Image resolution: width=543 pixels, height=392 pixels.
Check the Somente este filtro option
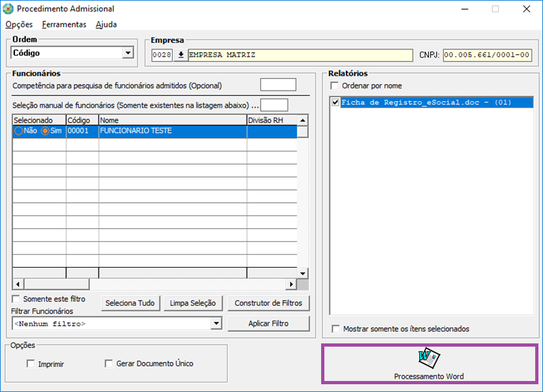point(16,299)
